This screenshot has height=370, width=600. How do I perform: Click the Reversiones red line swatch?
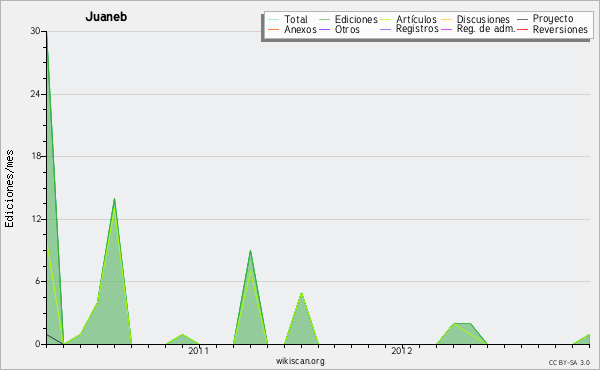coord(522,29)
